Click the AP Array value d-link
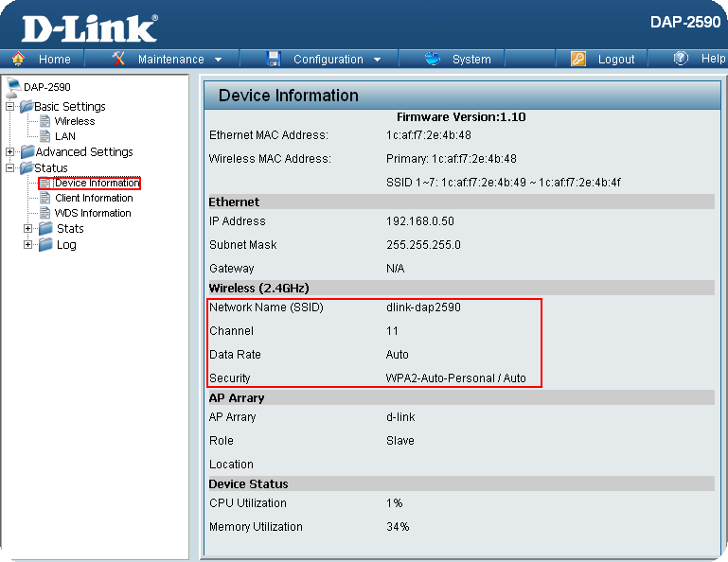Viewport: 728px width, 562px height. coord(400,416)
